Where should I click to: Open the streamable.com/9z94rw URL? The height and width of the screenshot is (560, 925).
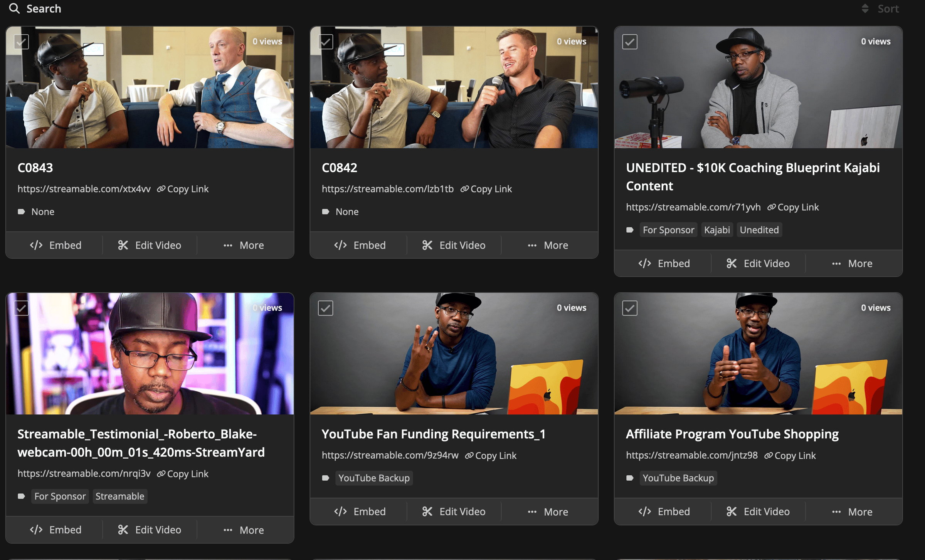tap(390, 455)
